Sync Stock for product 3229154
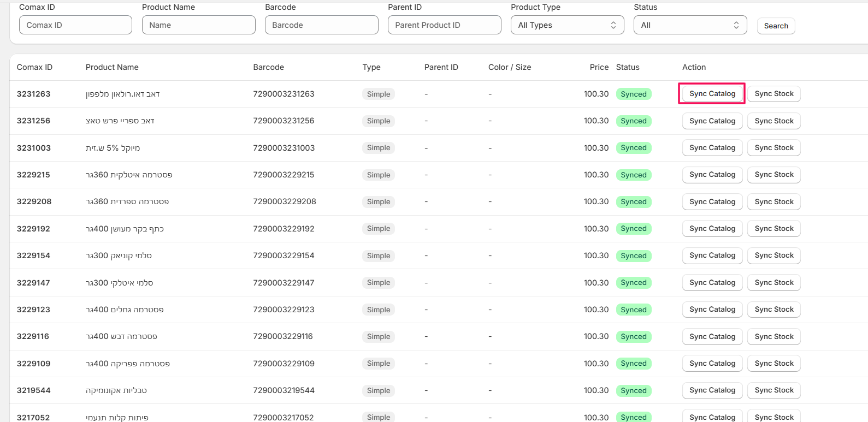Image resolution: width=868 pixels, height=422 pixels. pyautogui.click(x=773, y=255)
